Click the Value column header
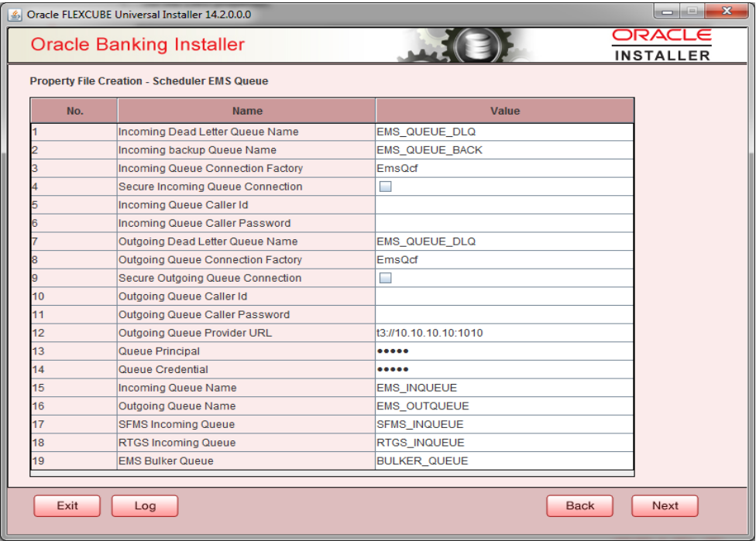 pyautogui.click(x=505, y=111)
